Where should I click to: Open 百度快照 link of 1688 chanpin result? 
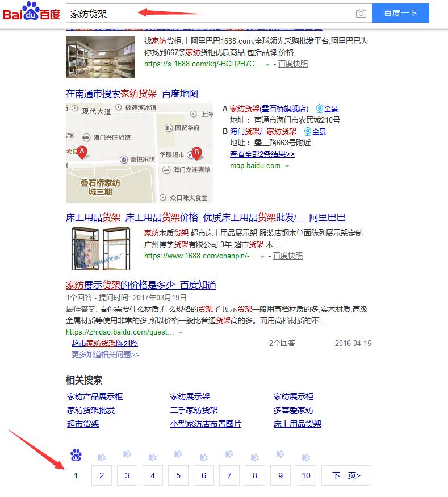tap(288, 256)
